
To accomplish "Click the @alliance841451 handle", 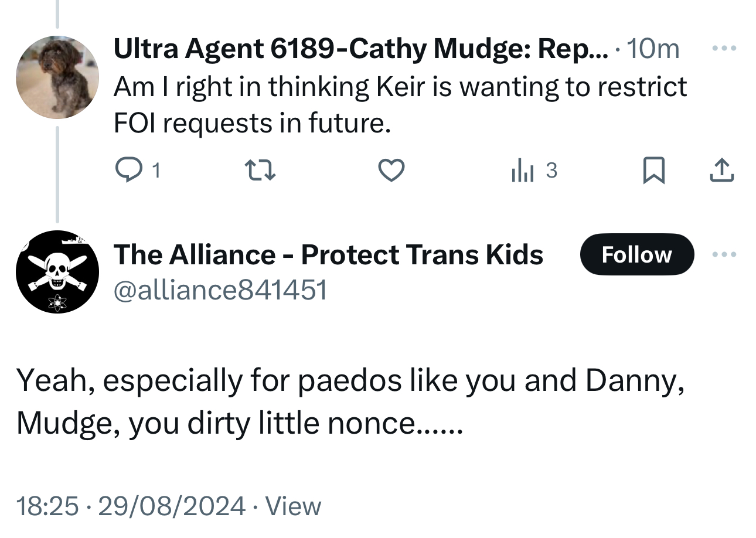I will pos(220,290).
